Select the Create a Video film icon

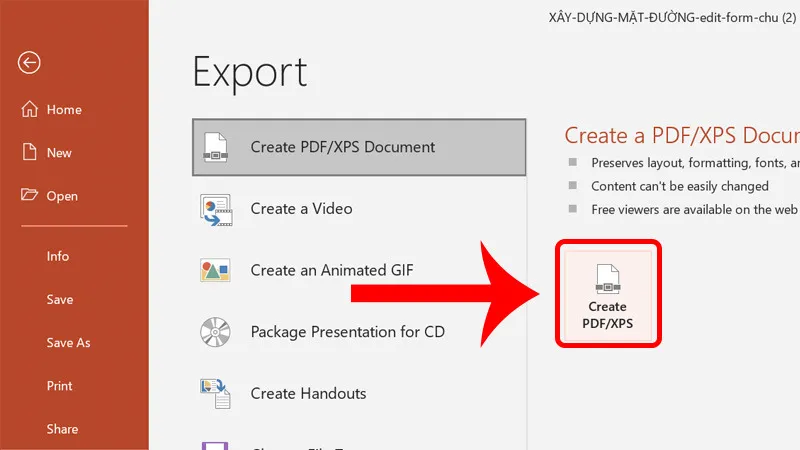pyautogui.click(x=216, y=209)
